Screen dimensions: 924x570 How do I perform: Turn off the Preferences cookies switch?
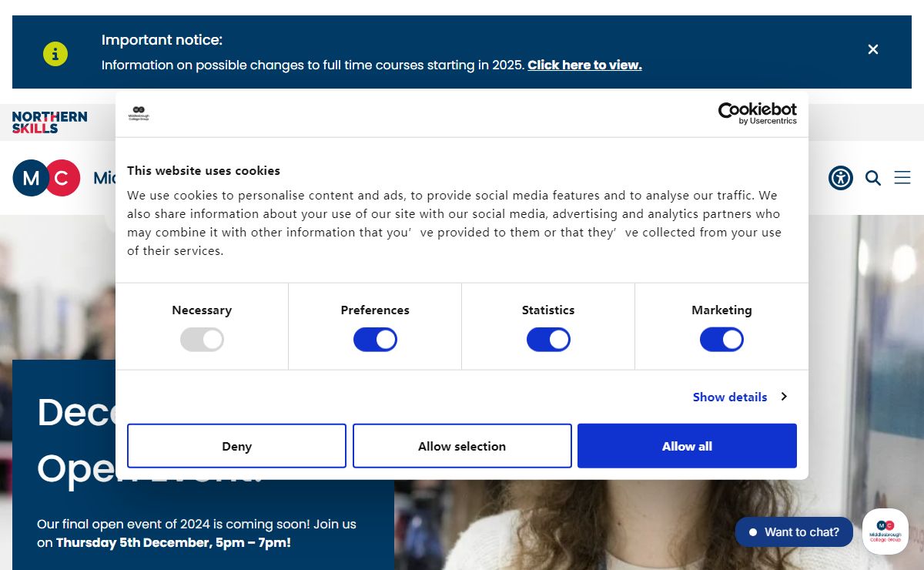click(375, 340)
